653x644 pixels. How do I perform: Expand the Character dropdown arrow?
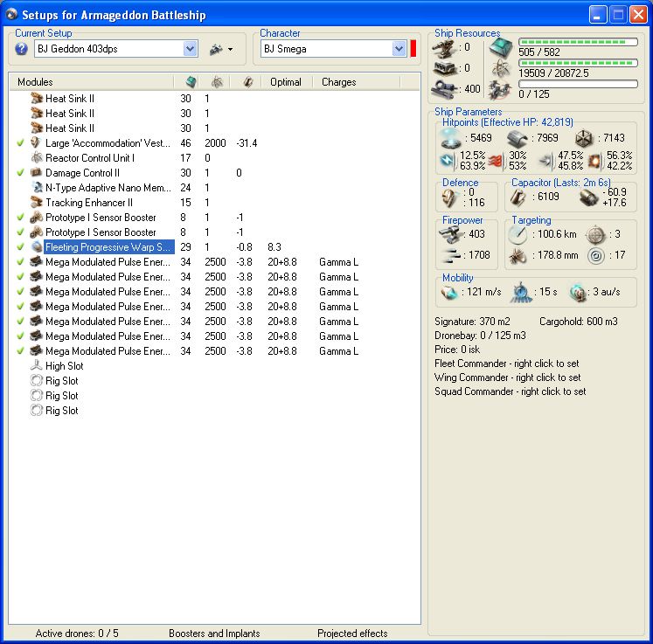tap(399, 49)
